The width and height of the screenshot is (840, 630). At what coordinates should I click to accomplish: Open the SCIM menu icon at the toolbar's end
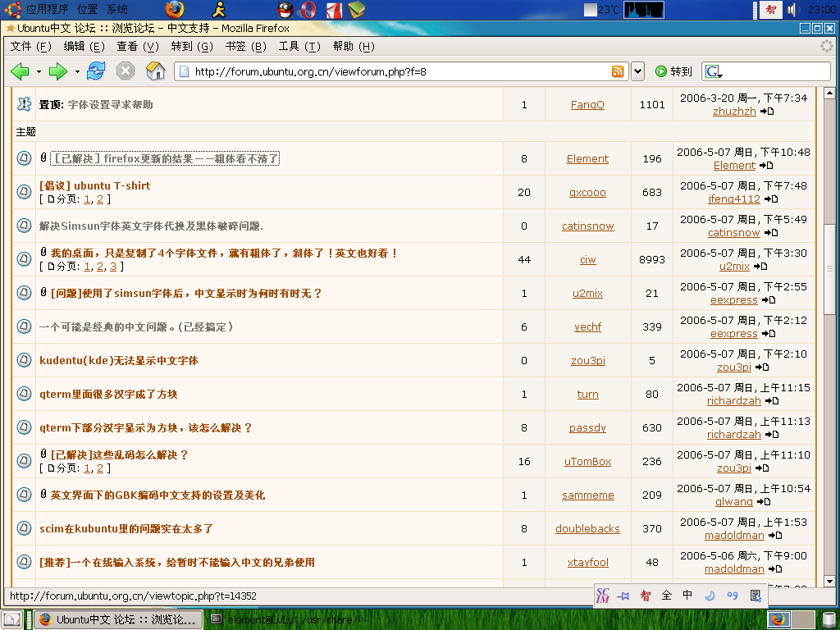pos(756,596)
